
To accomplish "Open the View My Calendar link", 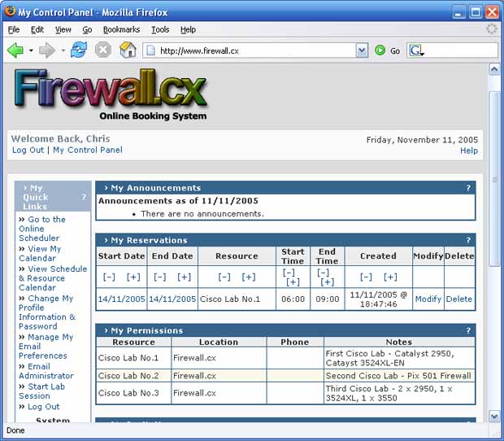I will point(40,254).
